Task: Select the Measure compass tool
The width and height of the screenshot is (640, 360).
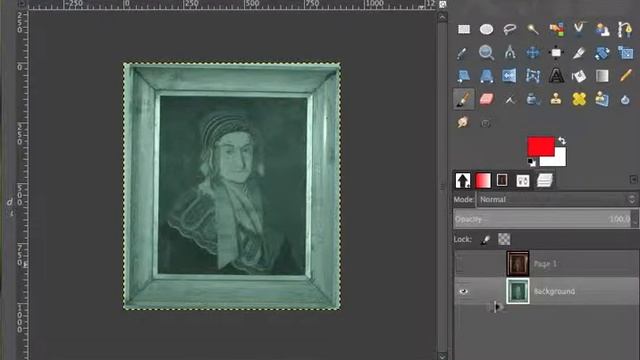Action: [510, 52]
